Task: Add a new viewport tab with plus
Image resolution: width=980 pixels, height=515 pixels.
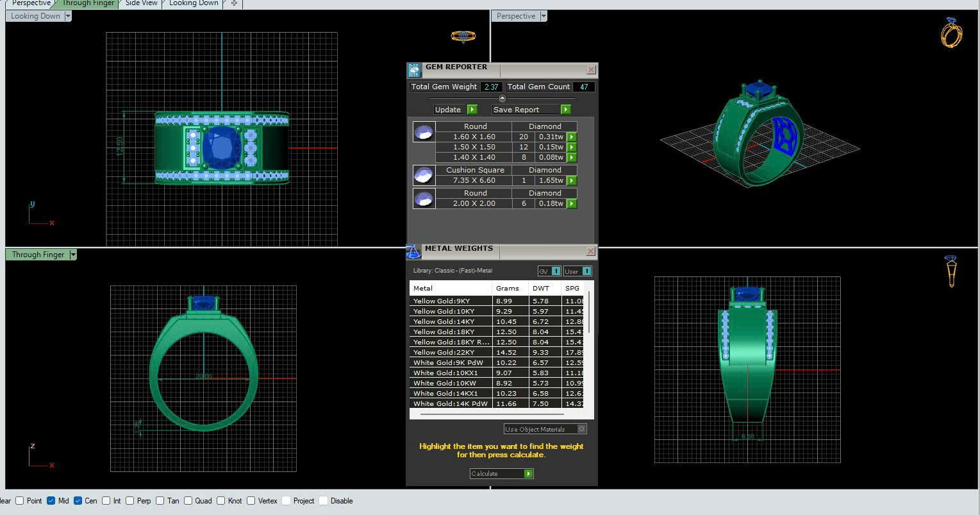Action: 235,3
